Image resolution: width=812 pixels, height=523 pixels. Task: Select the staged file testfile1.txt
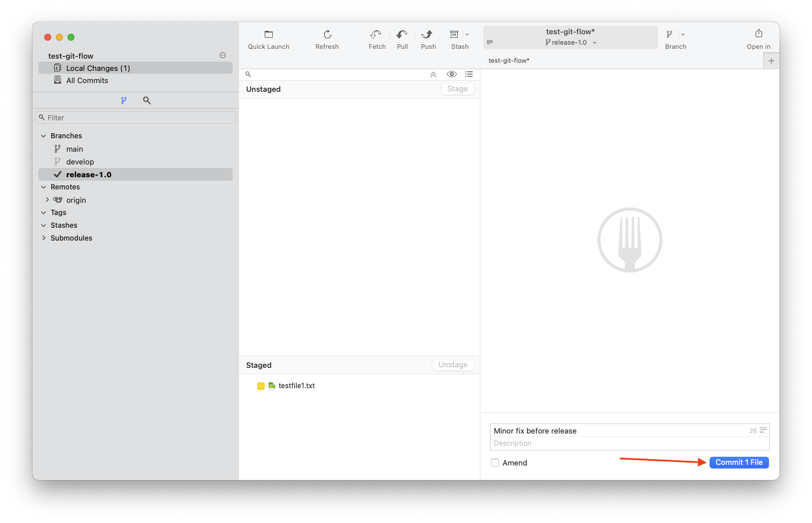pyautogui.click(x=296, y=386)
